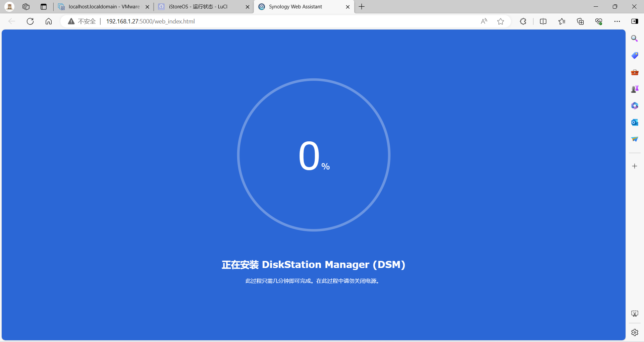The height and width of the screenshot is (342, 644).
Task: Open sidebar settings via the gear icon
Action: point(635,332)
